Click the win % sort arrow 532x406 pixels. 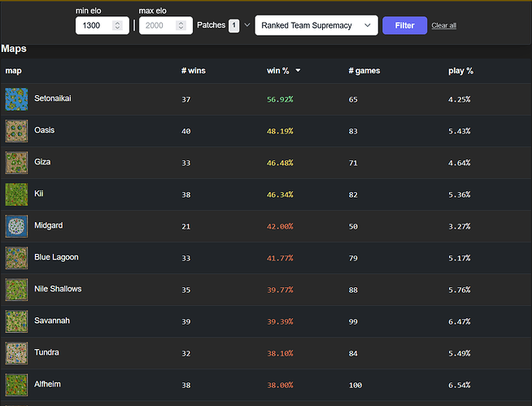[x=298, y=71]
